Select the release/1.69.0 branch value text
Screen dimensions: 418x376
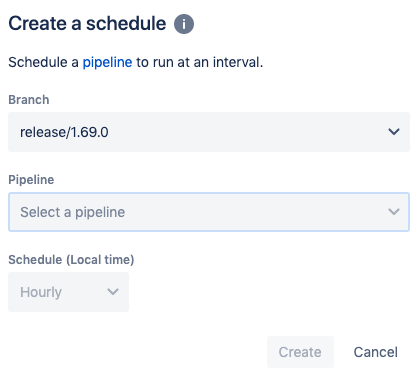(x=64, y=132)
